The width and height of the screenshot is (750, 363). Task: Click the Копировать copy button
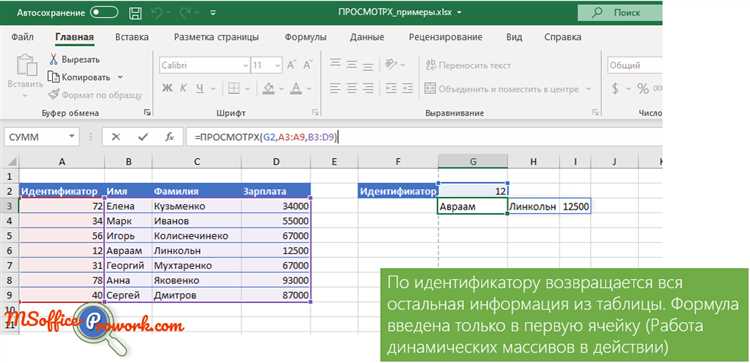pos(79,77)
